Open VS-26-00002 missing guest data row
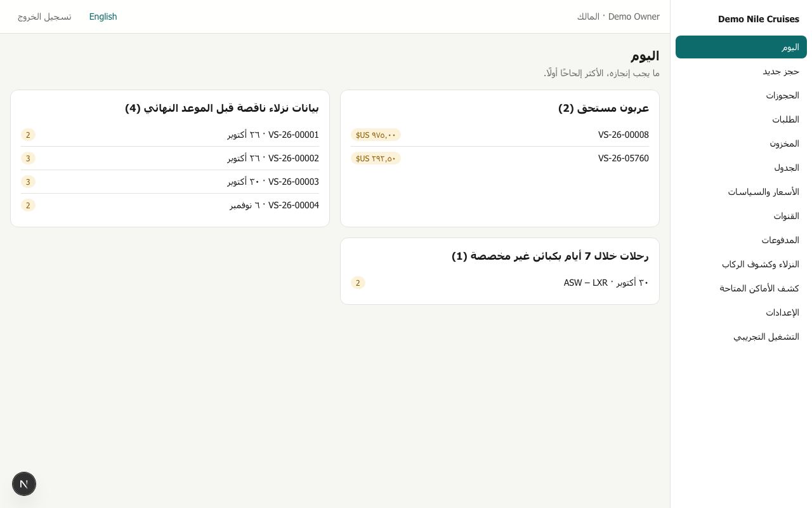Screen dimensions: 812x508 (x=170, y=158)
